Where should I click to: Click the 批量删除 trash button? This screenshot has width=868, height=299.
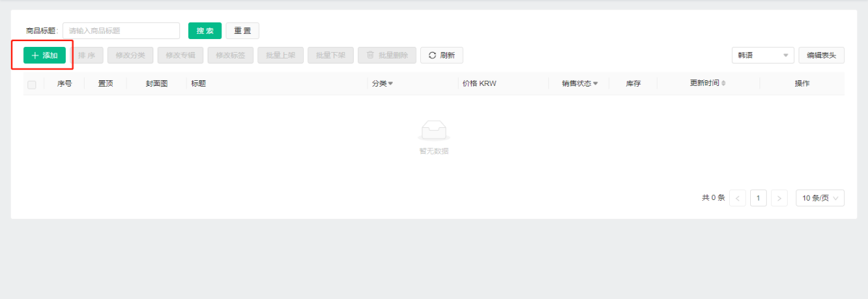coord(387,56)
